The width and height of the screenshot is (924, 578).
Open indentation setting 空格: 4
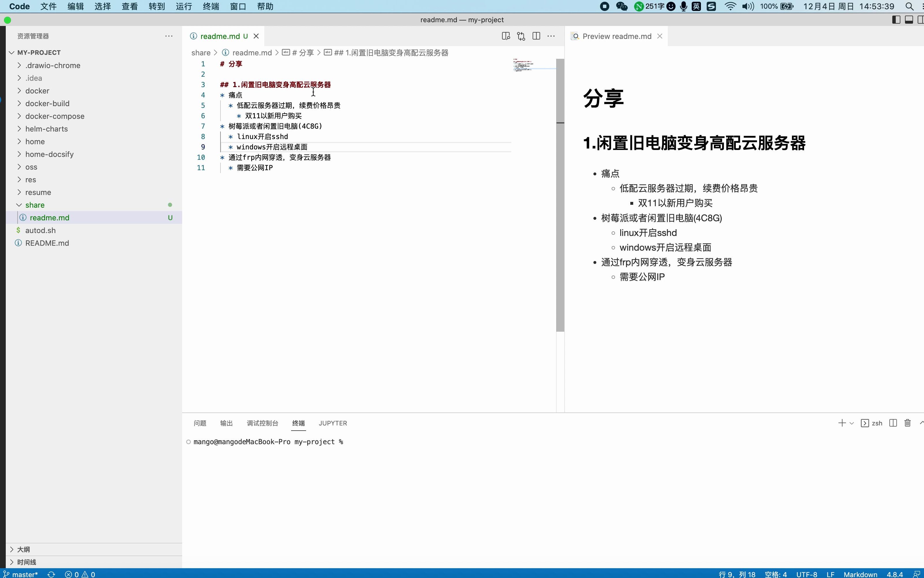point(775,574)
